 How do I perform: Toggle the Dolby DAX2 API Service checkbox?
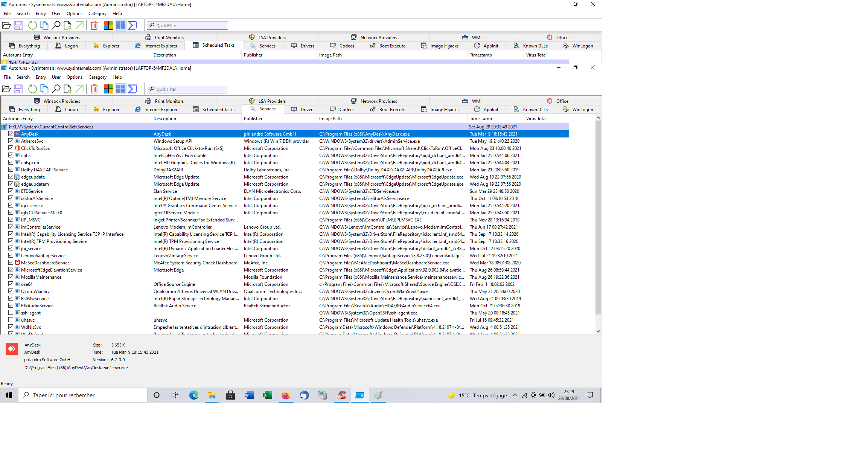click(x=11, y=169)
